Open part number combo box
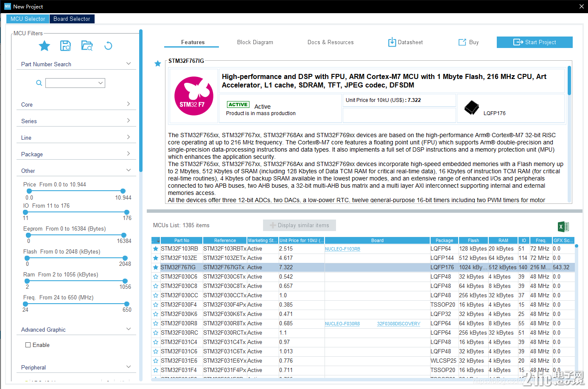The height and width of the screenshot is (389, 588). coord(75,83)
